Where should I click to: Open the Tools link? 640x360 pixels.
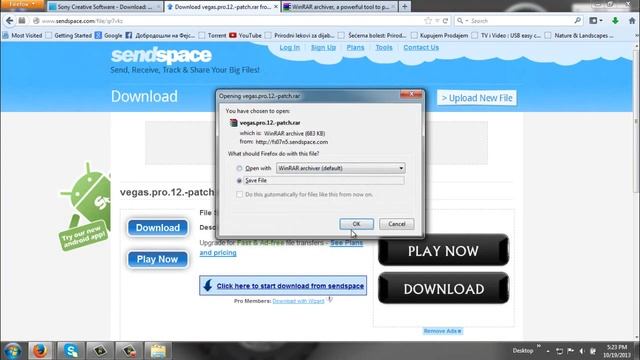point(384,47)
